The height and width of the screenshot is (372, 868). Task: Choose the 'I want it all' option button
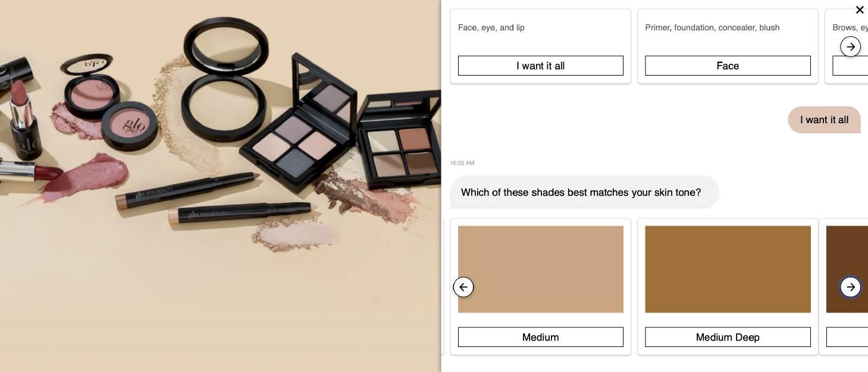[540, 65]
